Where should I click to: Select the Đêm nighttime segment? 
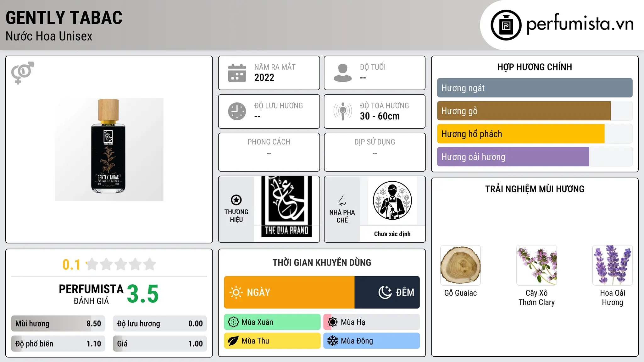click(387, 292)
